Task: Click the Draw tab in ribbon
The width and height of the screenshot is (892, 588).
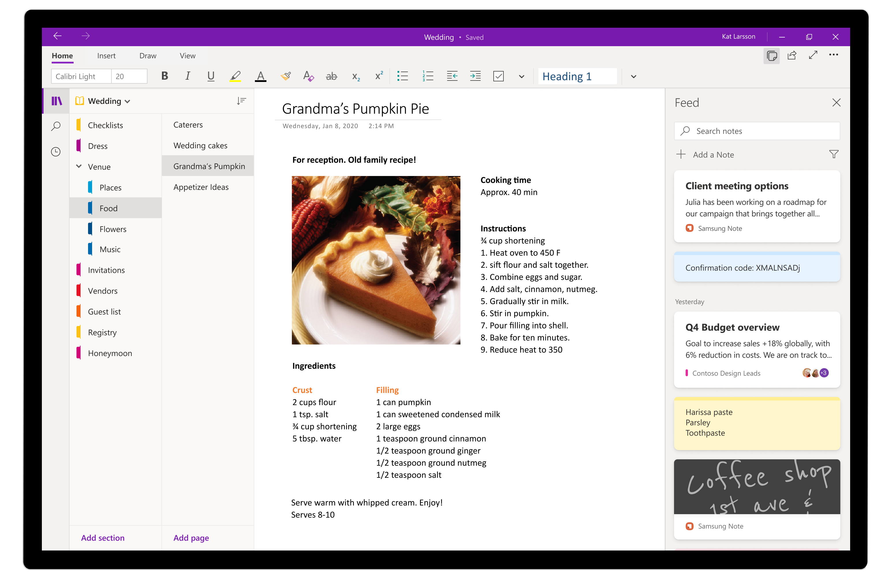Action: (x=147, y=55)
